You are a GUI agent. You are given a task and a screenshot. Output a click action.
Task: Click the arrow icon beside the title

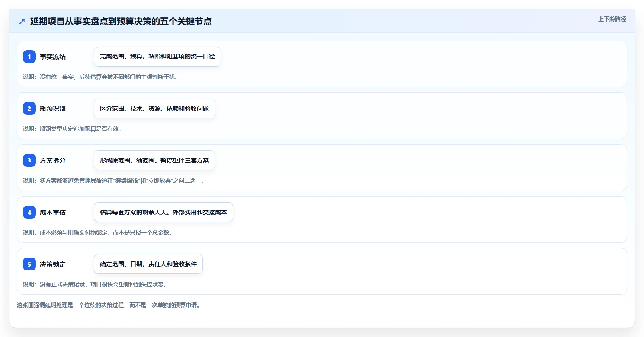22,21
